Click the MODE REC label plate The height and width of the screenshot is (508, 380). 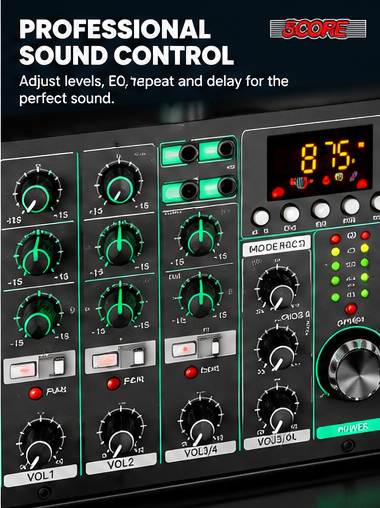pyautogui.click(x=276, y=246)
